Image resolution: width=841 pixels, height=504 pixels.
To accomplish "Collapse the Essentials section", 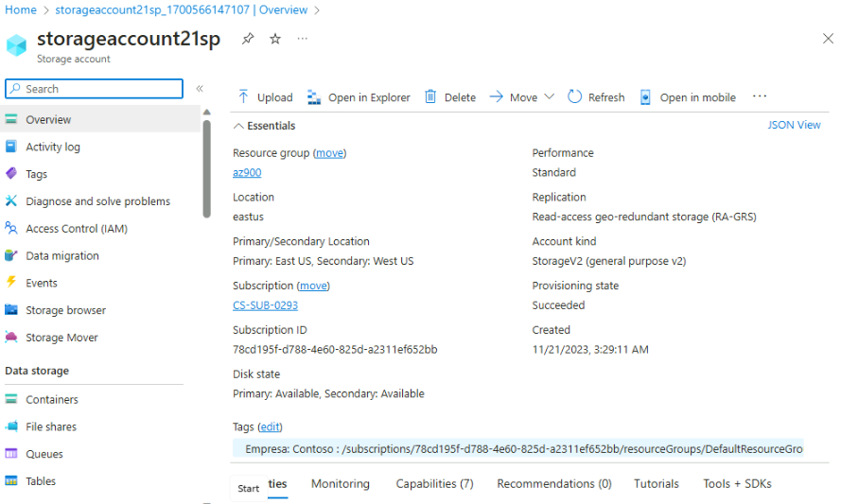I will [238, 126].
